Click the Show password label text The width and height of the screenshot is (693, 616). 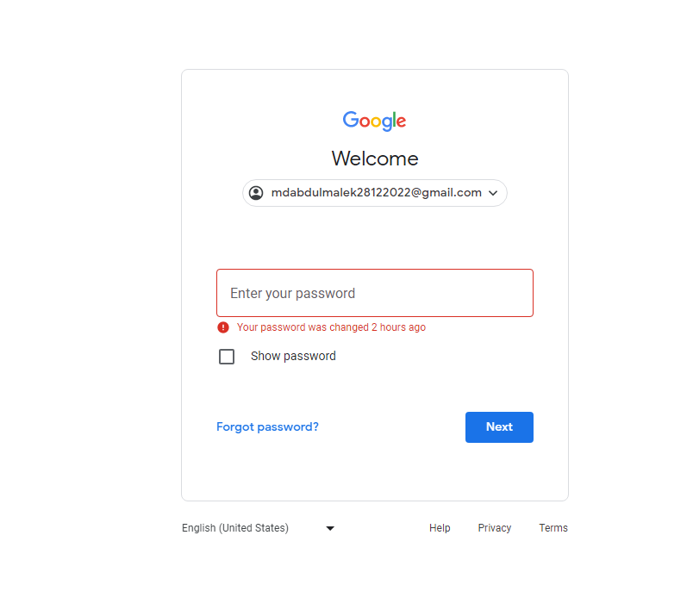[293, 356]
